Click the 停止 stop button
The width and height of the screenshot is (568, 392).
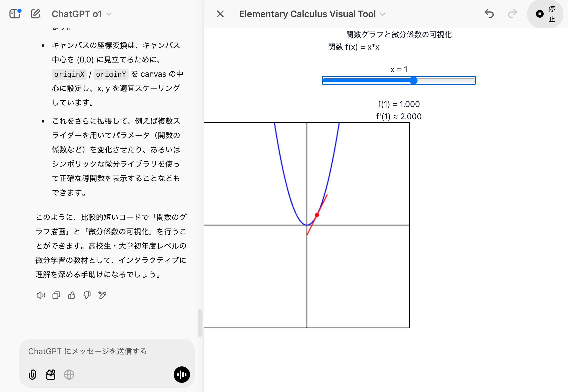click(x=545, y=14)
